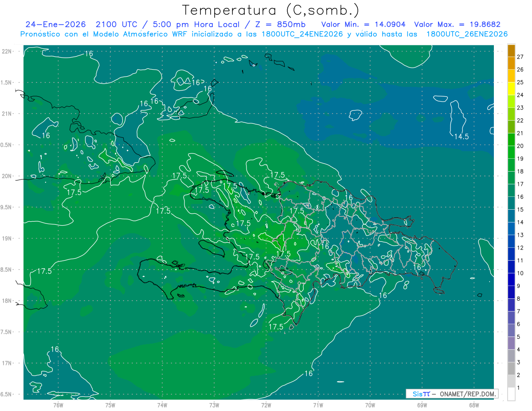Click the SisTT logo in the watermark
This screenshot has height=411, width=532.
421,394
